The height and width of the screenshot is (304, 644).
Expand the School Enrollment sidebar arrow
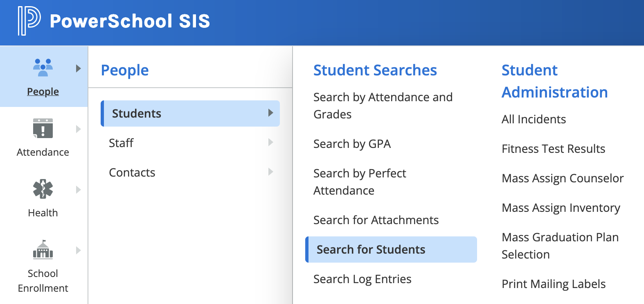click(79, 250)
